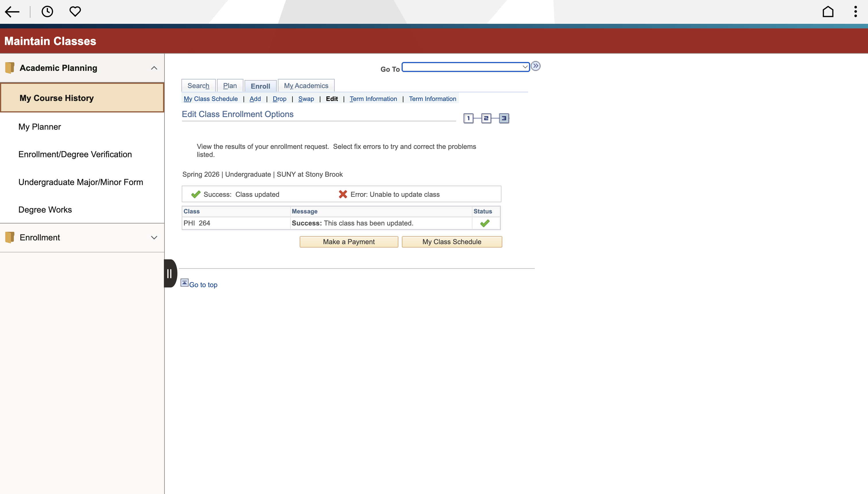The image size is (868, 494).
Task: Add page to favorites heart icon
Action: tap(75, 12)
